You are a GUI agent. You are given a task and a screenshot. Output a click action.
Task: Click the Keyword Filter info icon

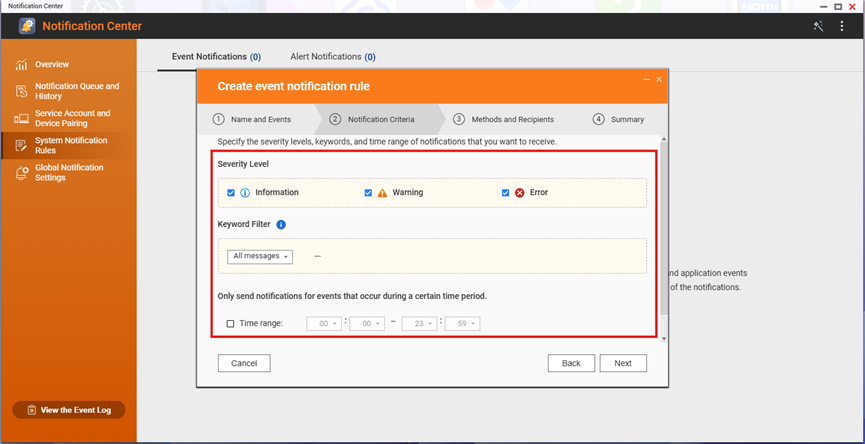(x=281, y=225)
